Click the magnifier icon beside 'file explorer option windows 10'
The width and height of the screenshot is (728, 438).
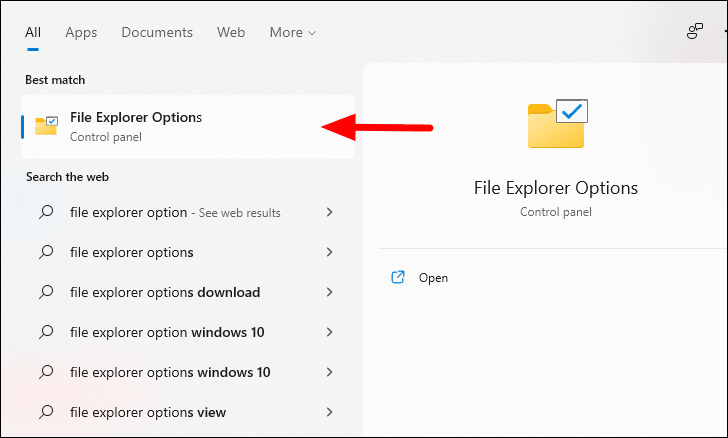point(46,332)
